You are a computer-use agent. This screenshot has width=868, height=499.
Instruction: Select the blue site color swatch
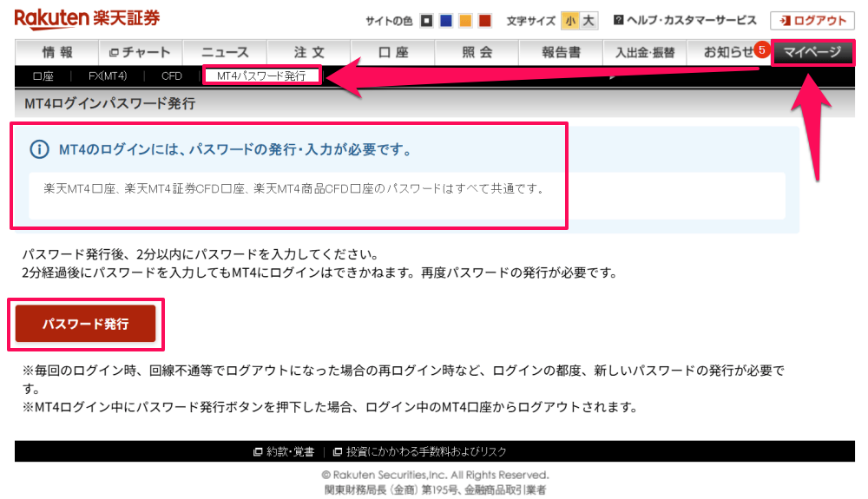click(x=445, y=21)
